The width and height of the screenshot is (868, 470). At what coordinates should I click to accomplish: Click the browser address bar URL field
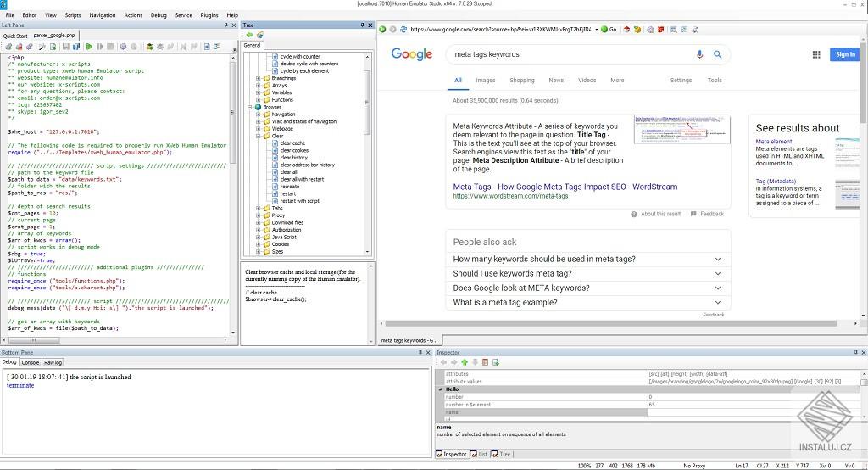(x=500, y=30)
